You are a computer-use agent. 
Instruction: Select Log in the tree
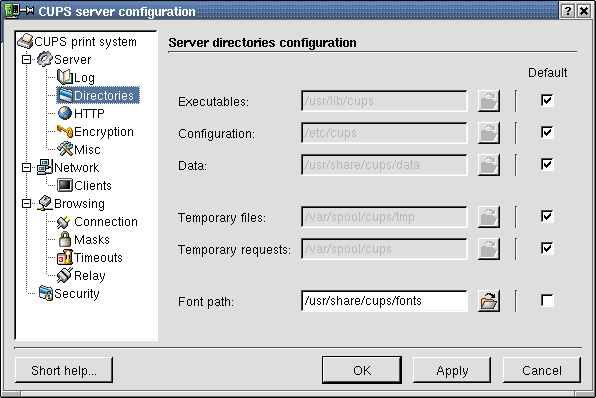click(84, 78)
